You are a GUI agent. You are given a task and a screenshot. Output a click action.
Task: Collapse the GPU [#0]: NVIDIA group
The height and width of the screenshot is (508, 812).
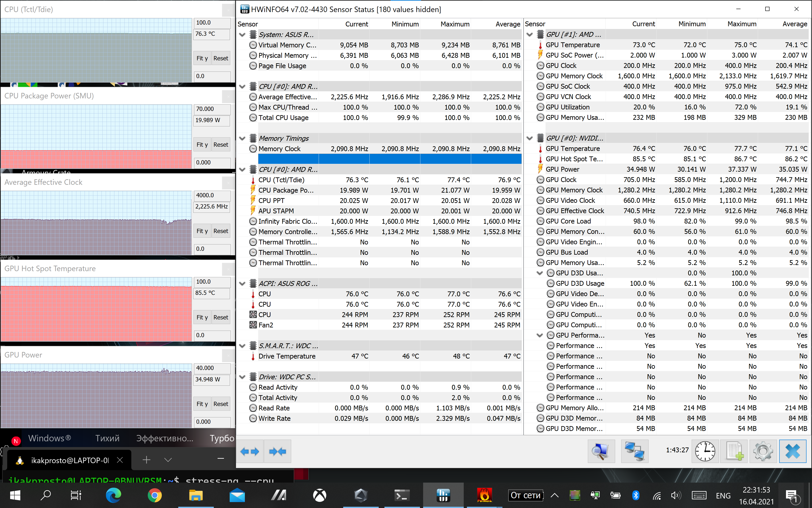[529, 138]
